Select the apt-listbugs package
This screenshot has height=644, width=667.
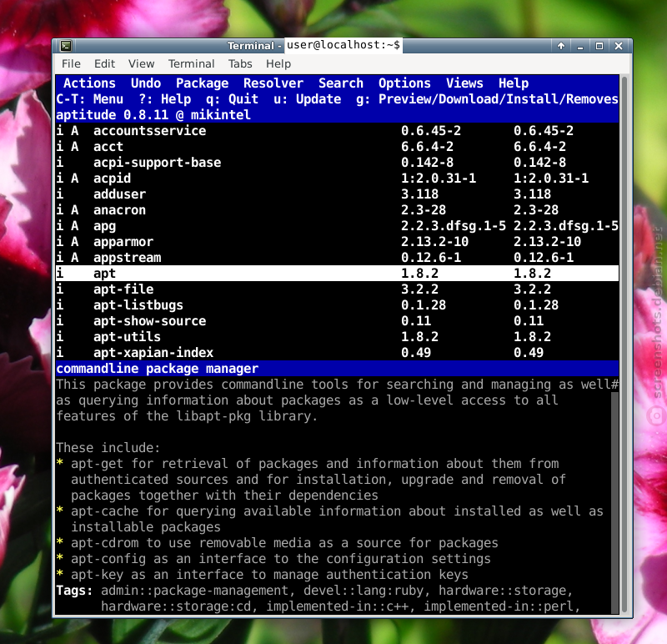click(x=337, y=305)
